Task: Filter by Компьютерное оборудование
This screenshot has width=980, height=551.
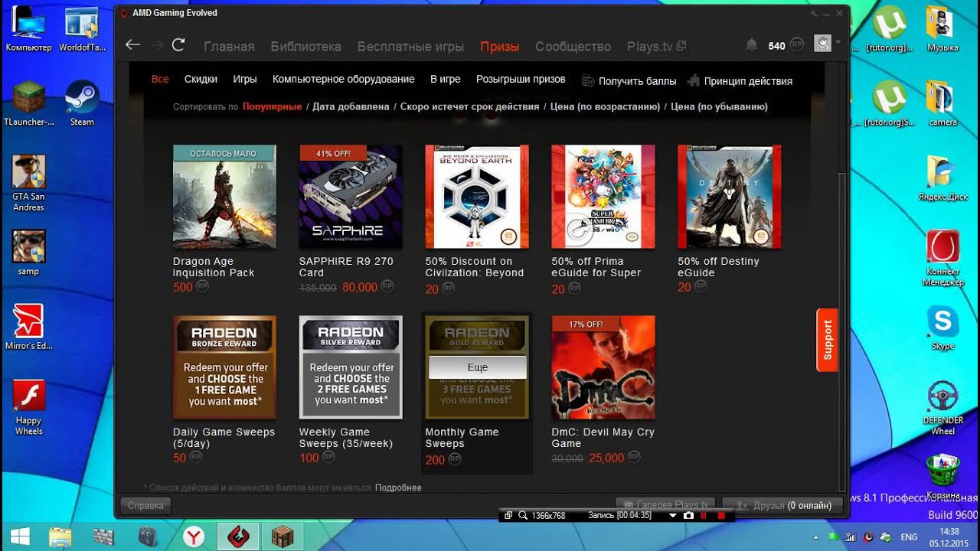Action: click(x=344, y=80)
